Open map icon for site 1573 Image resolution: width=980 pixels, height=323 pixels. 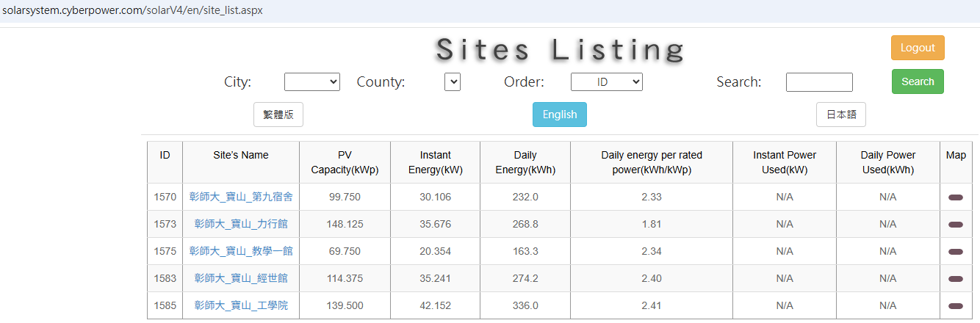955,225
